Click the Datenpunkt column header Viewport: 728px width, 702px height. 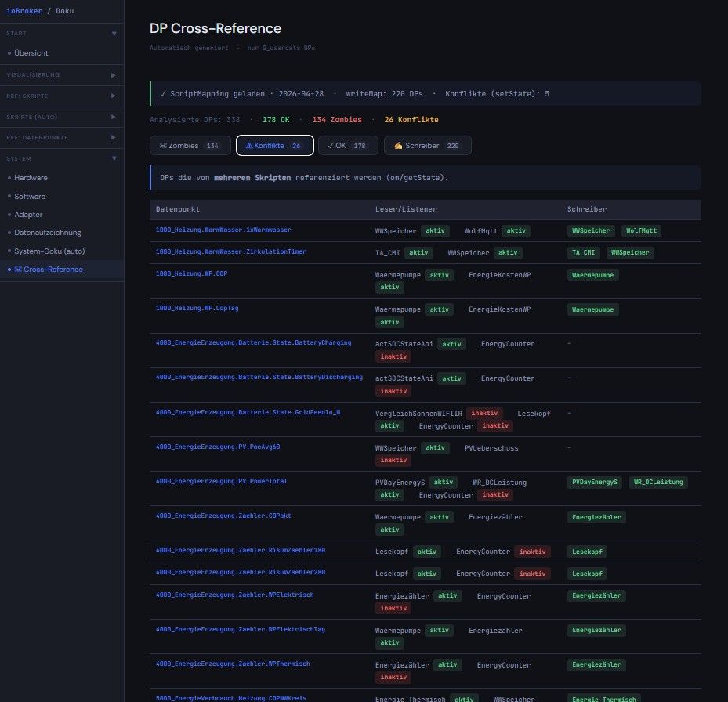[x=178, y=209]
